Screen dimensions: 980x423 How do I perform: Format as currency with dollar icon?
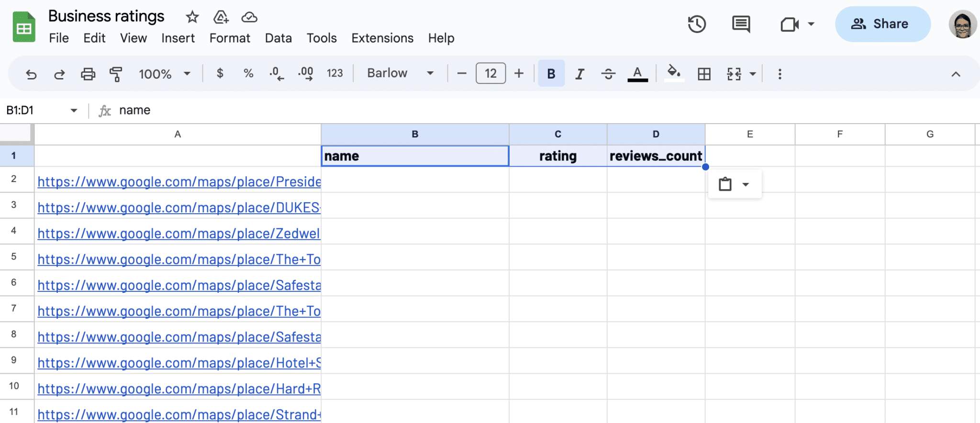[x=220, y=73]
